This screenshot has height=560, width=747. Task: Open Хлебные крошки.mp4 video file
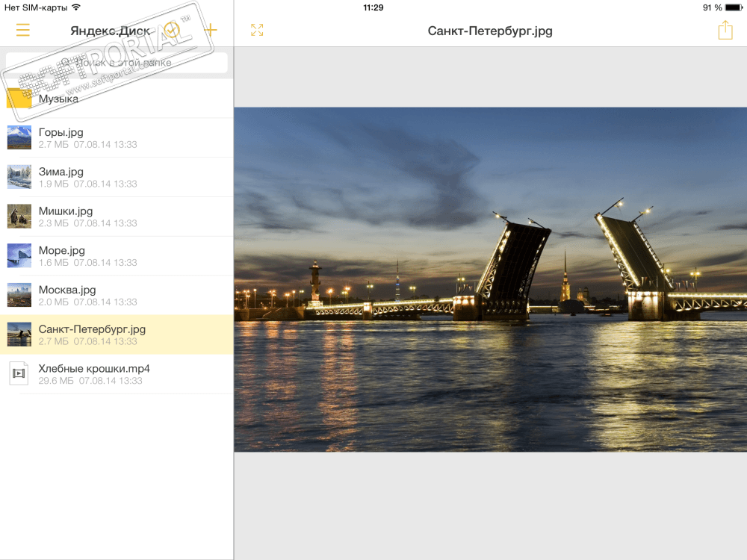[x=117, y=374]
